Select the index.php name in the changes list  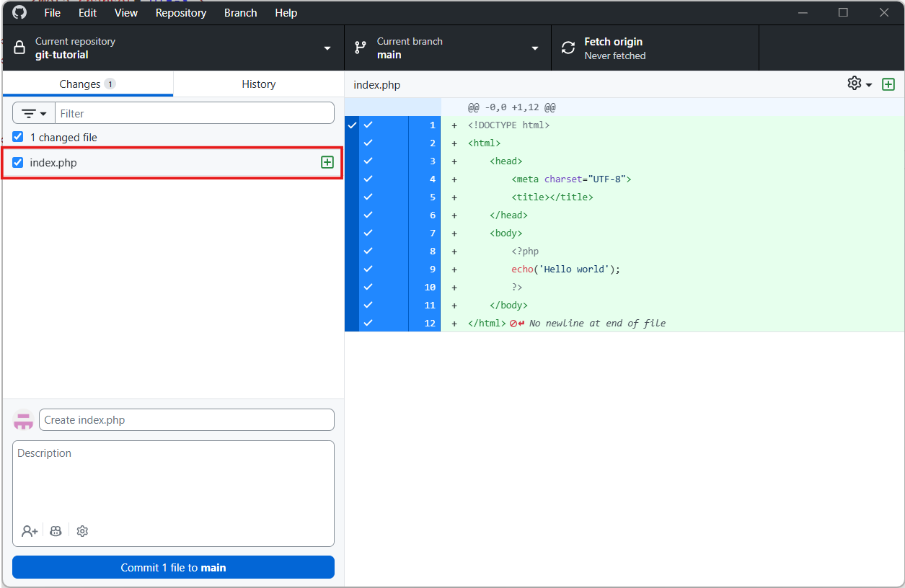pos(53,162)
